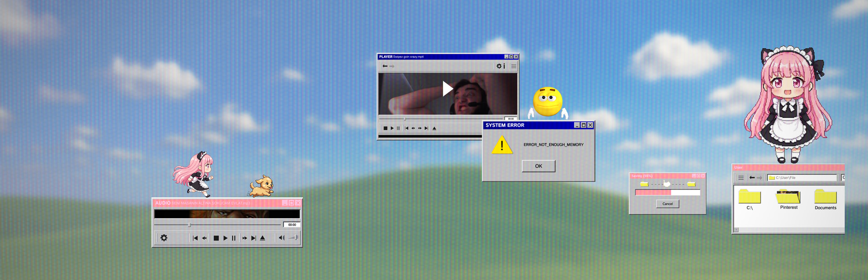The image size is (868, 280).
Task: Click the pink Saving progress bar
Action: pos(668,192)
